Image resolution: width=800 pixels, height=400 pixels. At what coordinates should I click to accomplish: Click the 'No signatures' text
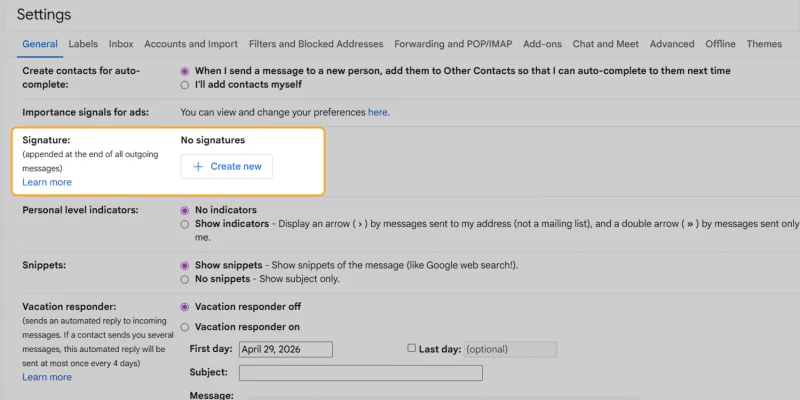(213, 140)
